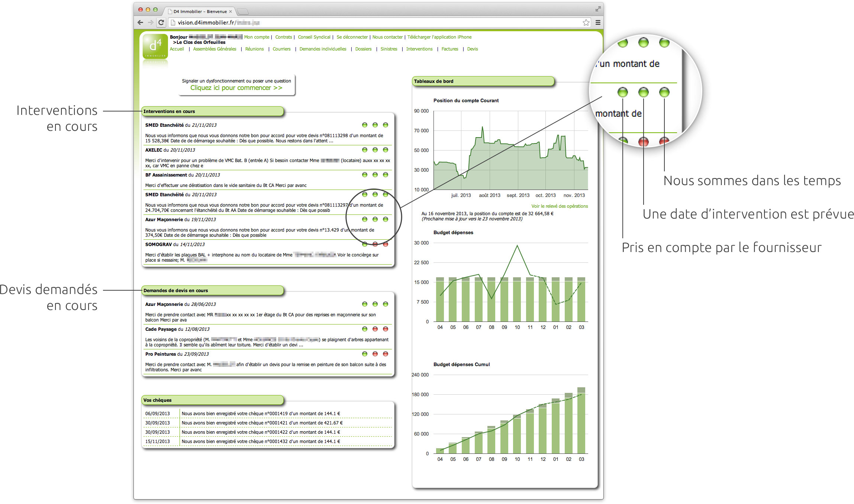
Task: Click middle status dot for Azur Maçonnerie 19/11/2013
Action: (375, 219)
